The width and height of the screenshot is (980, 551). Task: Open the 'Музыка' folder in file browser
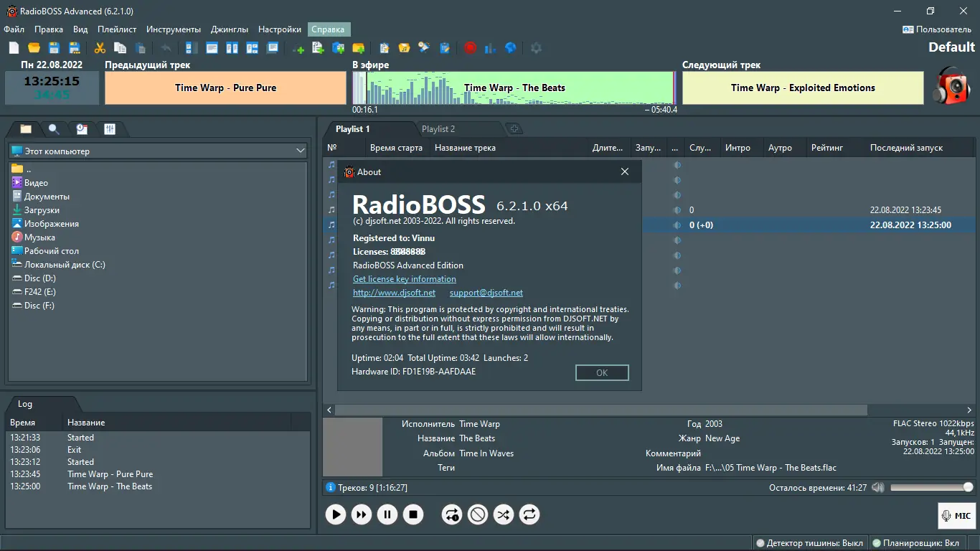(39, 237)
